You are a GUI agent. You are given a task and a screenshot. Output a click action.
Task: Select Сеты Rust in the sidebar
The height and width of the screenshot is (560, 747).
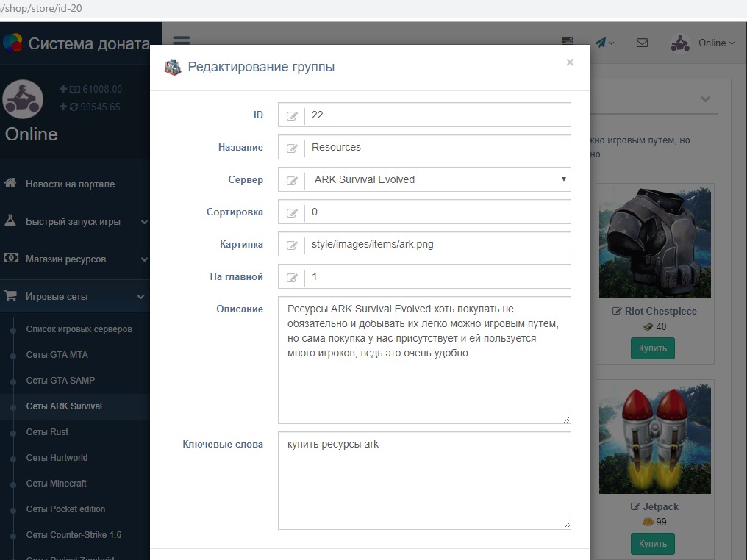47,431
